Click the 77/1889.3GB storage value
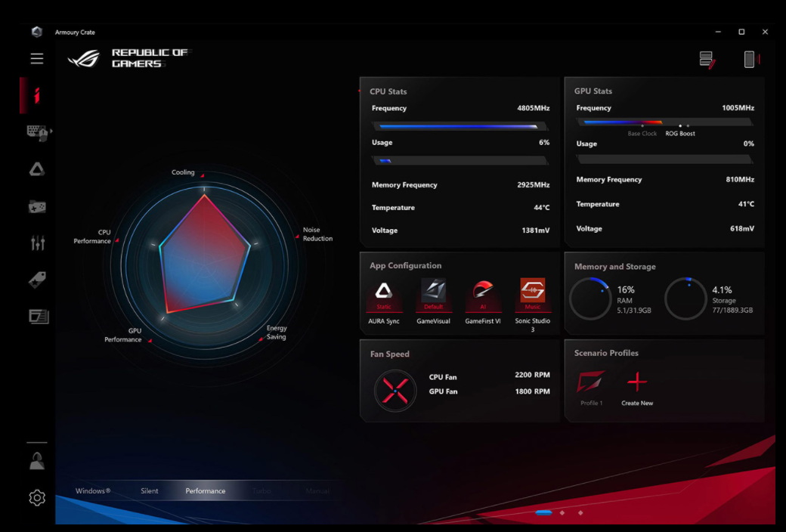The image size is (786, 532). (732, 311)
